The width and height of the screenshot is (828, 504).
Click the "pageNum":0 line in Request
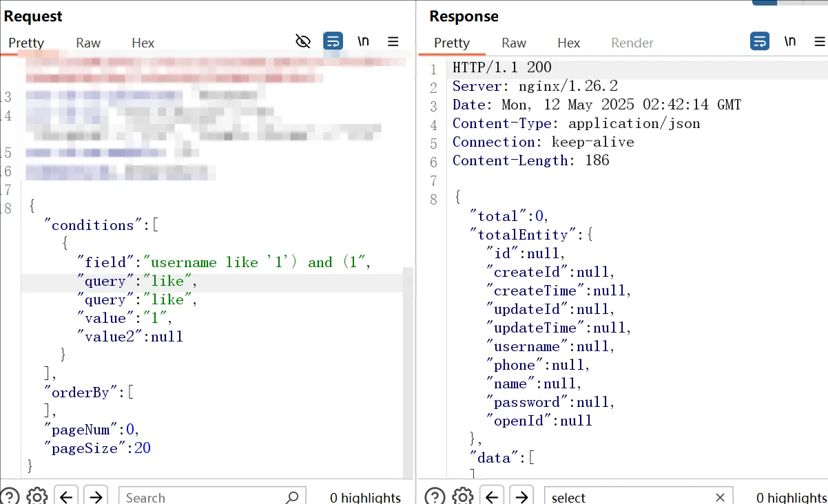[92, 430]
